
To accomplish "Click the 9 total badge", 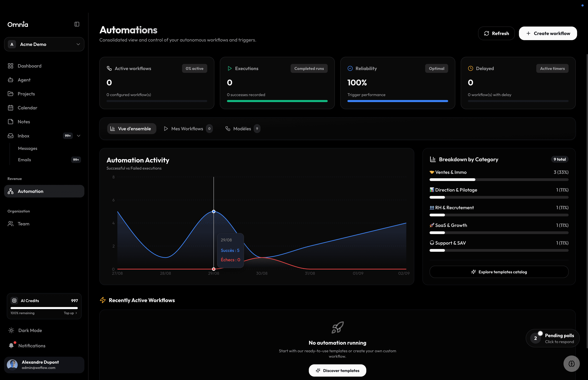I will click(560, 159).
